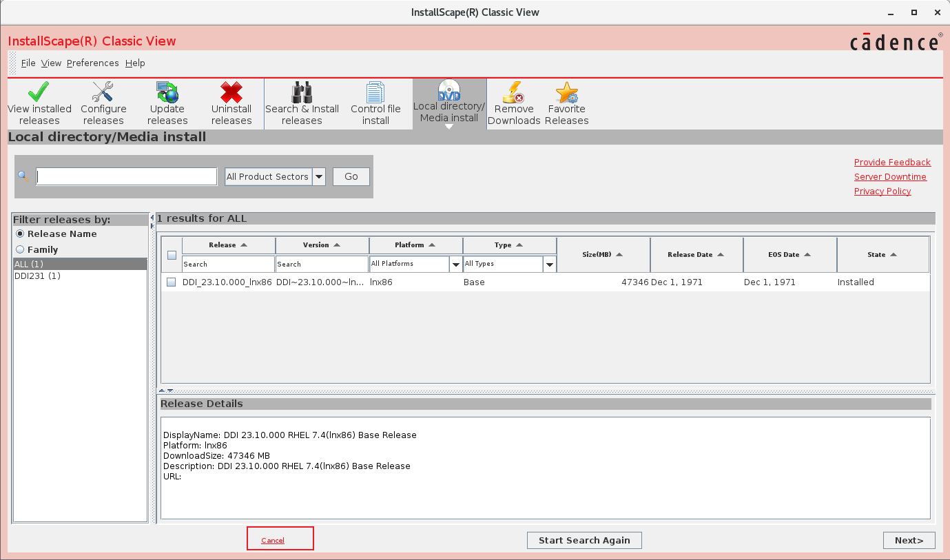Open the Help menu
The image size is (950, 560).
[x=135, y=63]
